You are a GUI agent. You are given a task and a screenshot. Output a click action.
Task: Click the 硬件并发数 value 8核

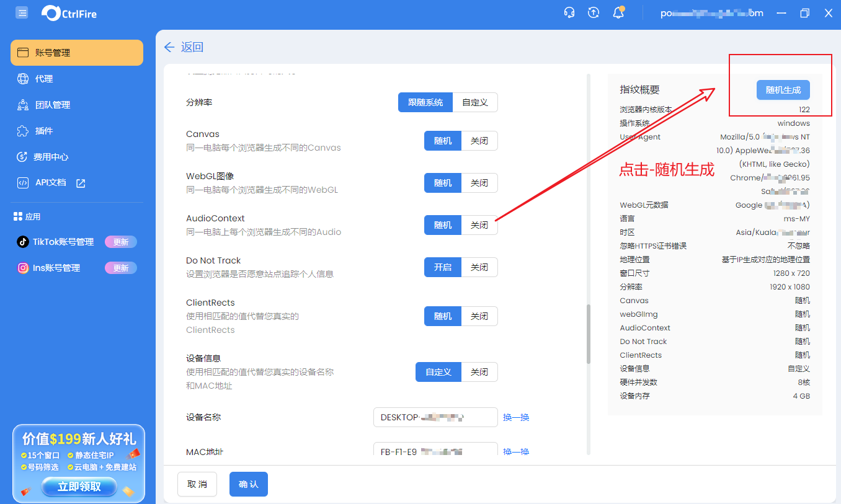pos(804,382)
